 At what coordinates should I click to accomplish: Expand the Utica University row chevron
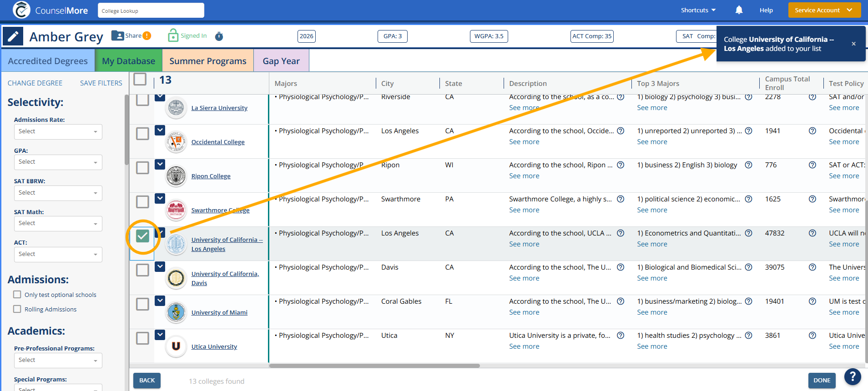(x=160, y=335)
